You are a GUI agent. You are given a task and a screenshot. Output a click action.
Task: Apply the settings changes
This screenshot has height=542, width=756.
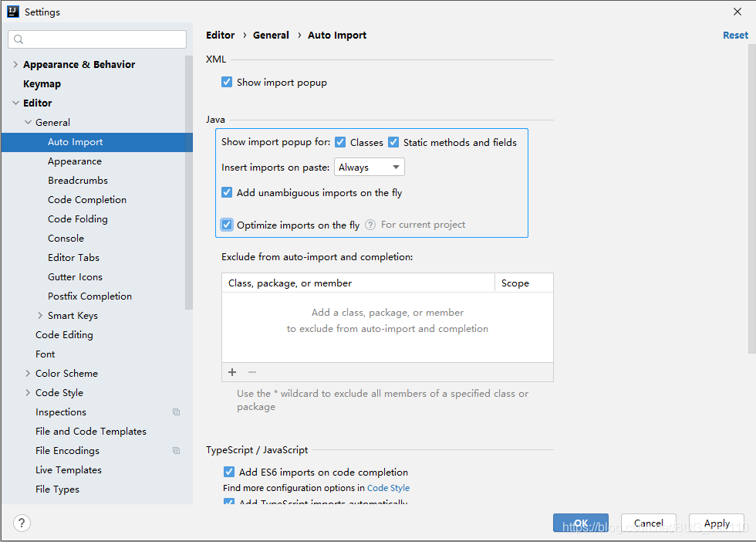tap(716, 523)
